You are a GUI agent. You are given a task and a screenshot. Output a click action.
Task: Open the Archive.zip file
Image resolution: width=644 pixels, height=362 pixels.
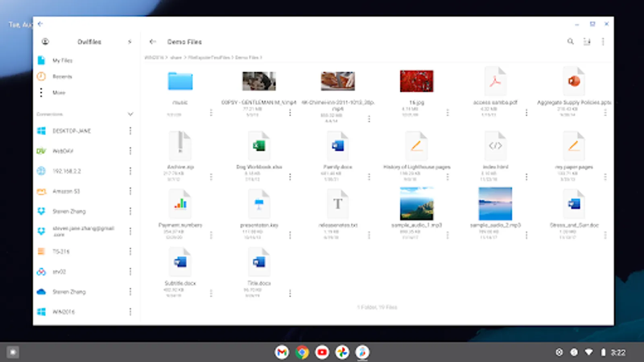click(x=180, y=146)
